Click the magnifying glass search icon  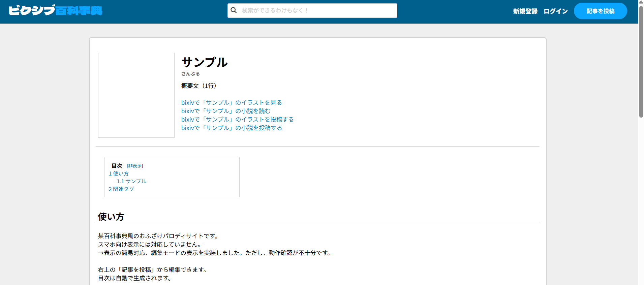point(234,10)
